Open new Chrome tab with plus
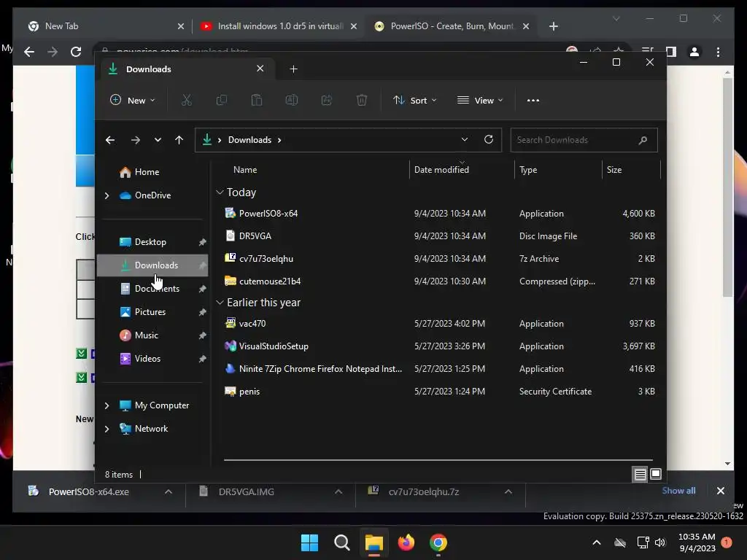The width and height of the screenshot is (747, 560). [553, 26]
